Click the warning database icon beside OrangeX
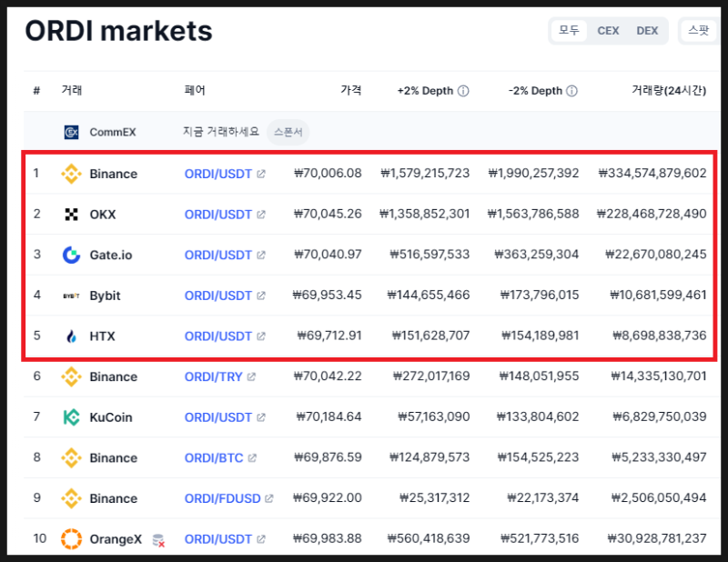 click(x=158, y=540)
